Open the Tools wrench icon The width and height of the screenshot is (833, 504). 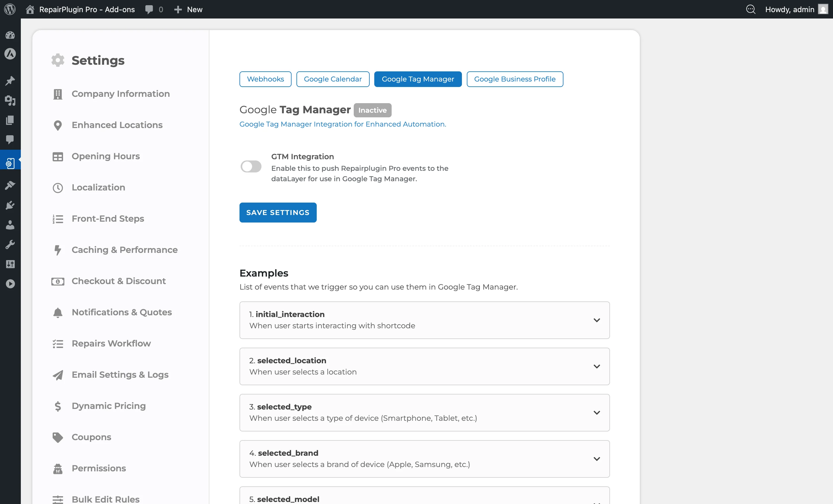10,244
